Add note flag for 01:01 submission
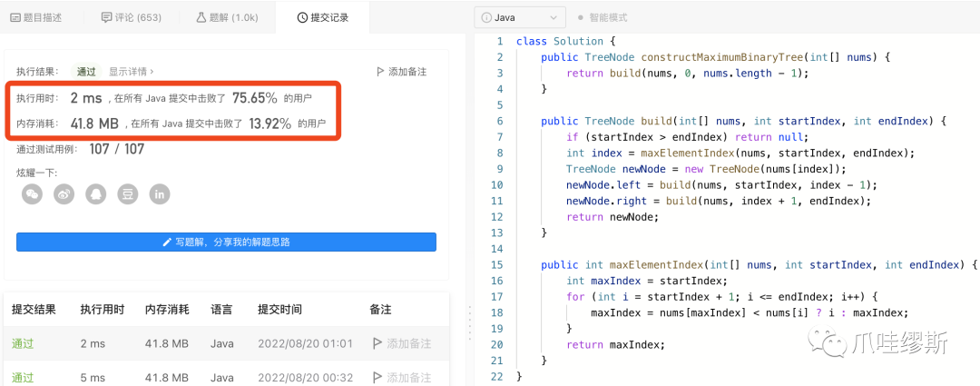Screen dimensions: 980x386 (x=377, y=343)
